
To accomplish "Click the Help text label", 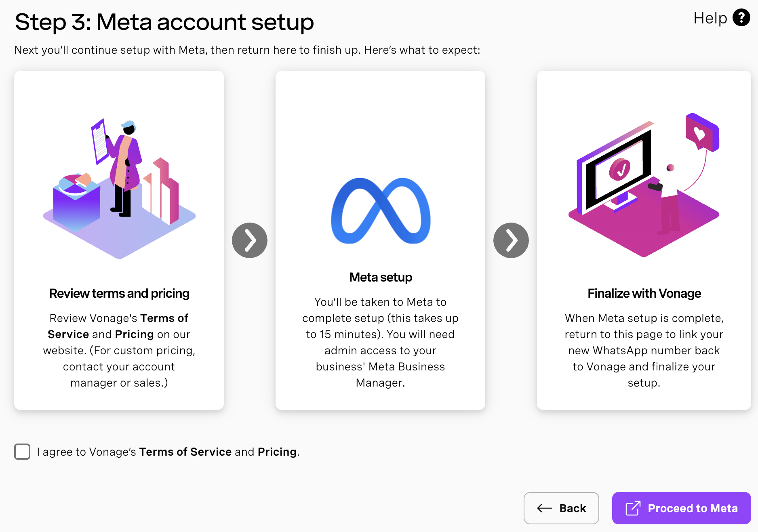I will (710, 18).
